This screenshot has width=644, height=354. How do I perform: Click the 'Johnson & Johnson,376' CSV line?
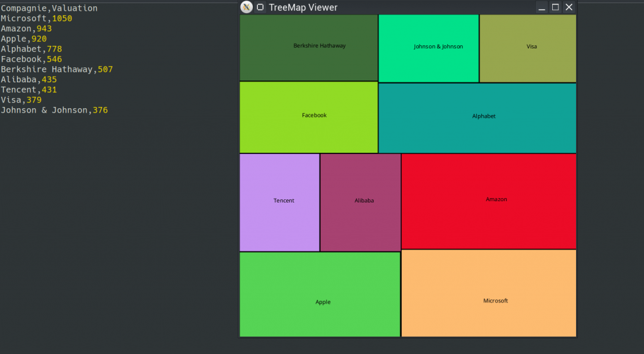click(x=54, y=110)
